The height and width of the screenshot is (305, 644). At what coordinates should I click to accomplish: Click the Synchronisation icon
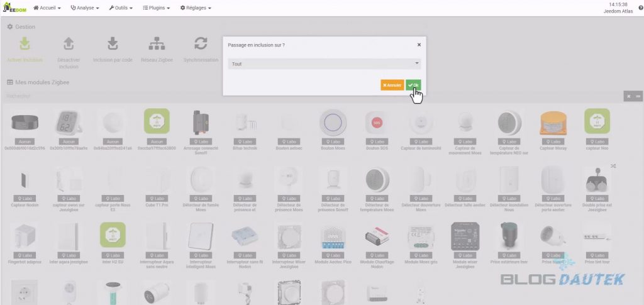tap(201, 43)
